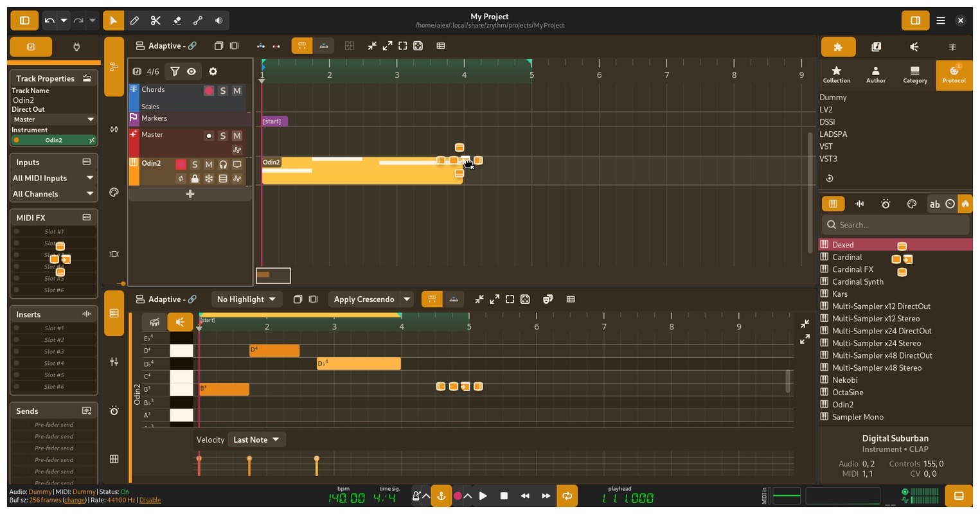Switch to the Category tab
Screen dimensions: 980x514
[915, 75]
